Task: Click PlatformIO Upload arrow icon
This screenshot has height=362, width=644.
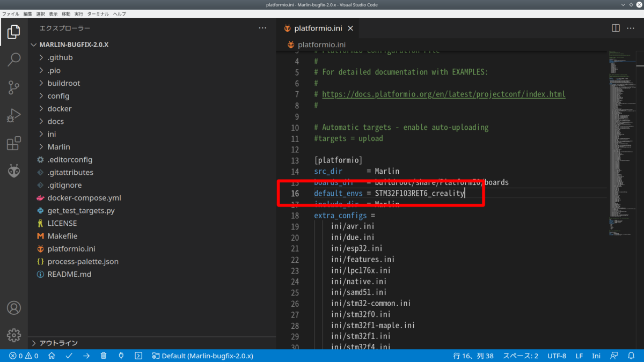Action: point(86,356)
